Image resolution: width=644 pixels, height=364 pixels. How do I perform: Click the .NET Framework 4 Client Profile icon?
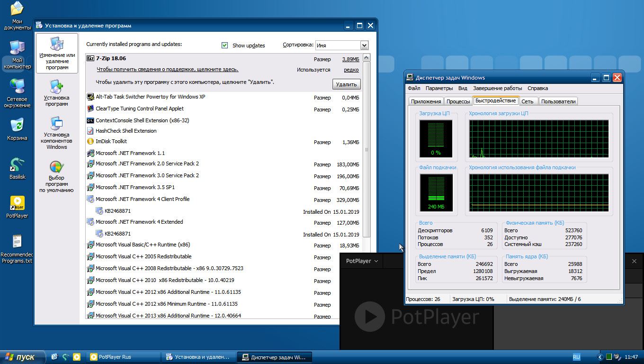pyautogui.click(x=91, y=199)
